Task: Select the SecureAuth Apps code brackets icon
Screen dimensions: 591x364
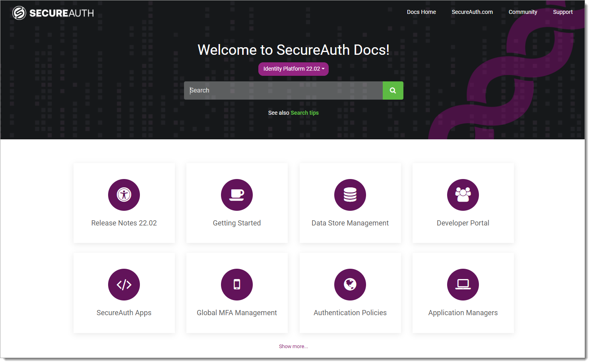Action: coord(124,285)
